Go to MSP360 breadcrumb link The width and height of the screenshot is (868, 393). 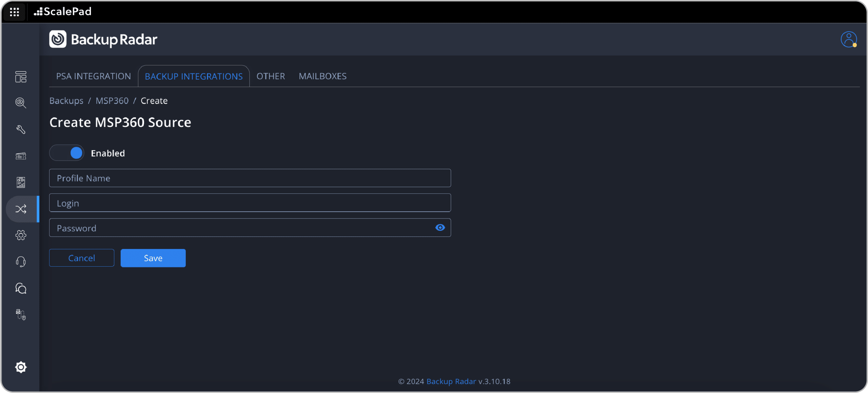coord(112,101)
